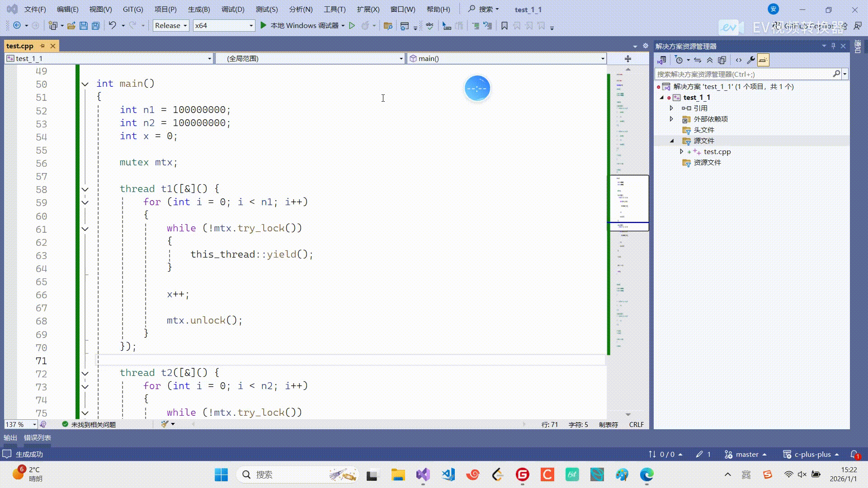The image size is (868, 488).
Task: Open the 生成(B) menu
Action: (x=199, y=9)
